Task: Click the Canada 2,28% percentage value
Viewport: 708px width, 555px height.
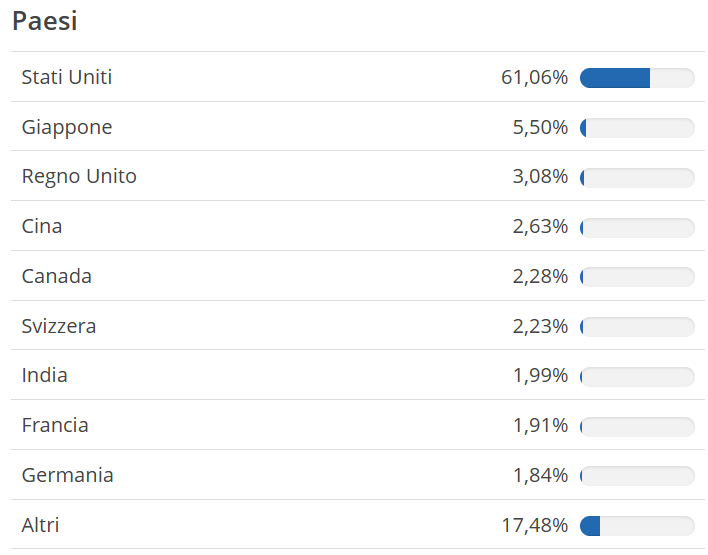Action: [540, 276]
